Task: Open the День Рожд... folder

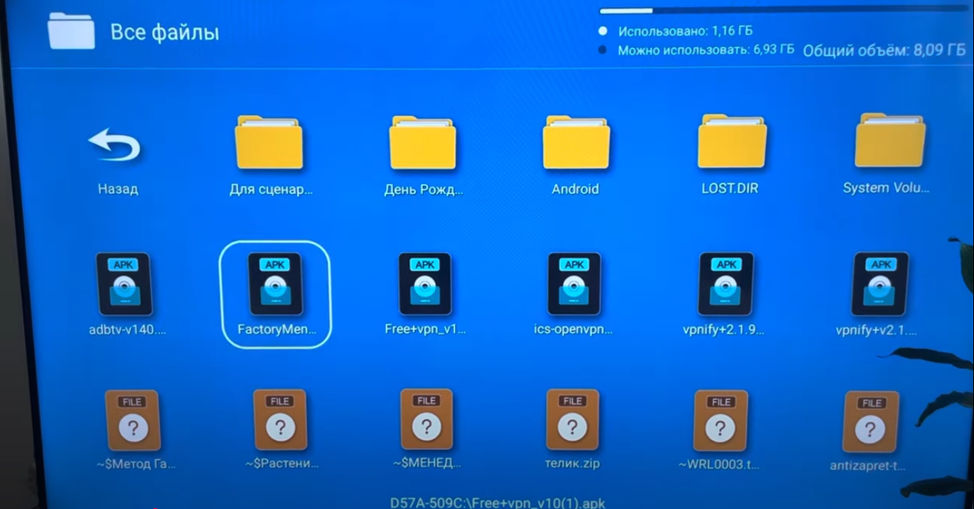Action: coord(422,143)
